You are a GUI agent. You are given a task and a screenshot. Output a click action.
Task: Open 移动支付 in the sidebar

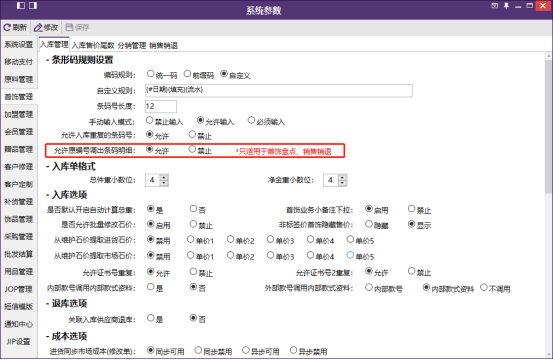pyautogui.click(x=19, y=62)
